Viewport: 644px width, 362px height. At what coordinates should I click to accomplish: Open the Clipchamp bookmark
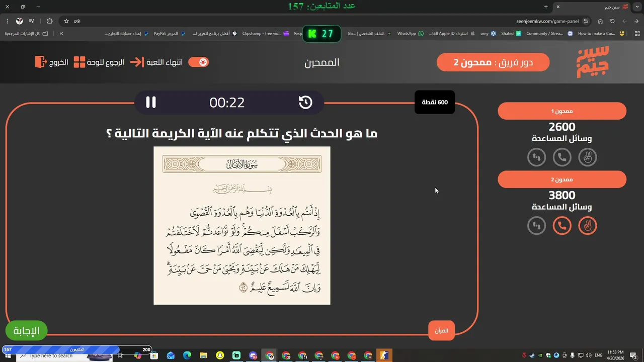point(266,34)
